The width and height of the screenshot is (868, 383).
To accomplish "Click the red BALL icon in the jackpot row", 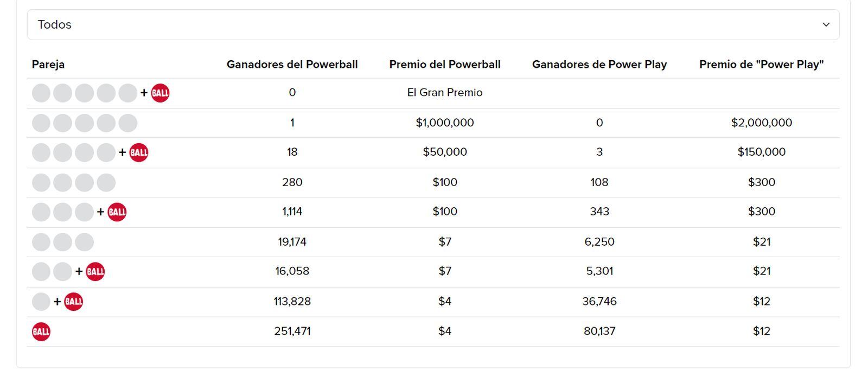I will click(159, 93).
